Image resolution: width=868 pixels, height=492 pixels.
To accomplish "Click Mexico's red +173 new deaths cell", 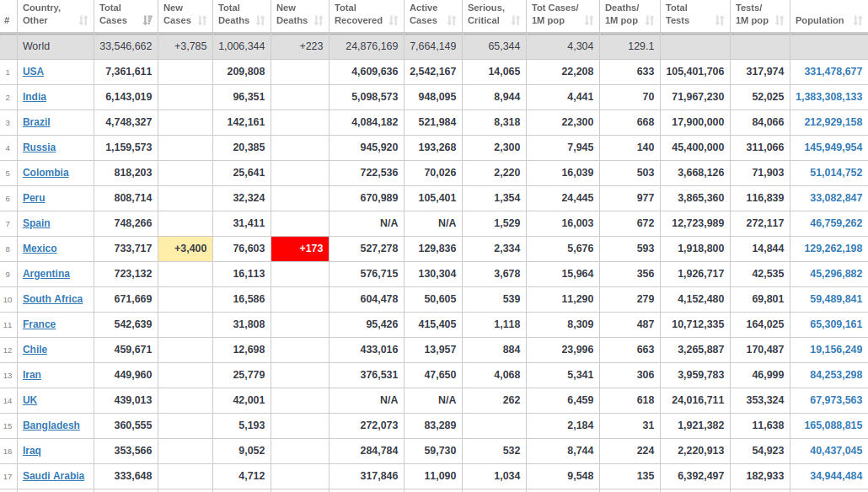I will 300,249.
